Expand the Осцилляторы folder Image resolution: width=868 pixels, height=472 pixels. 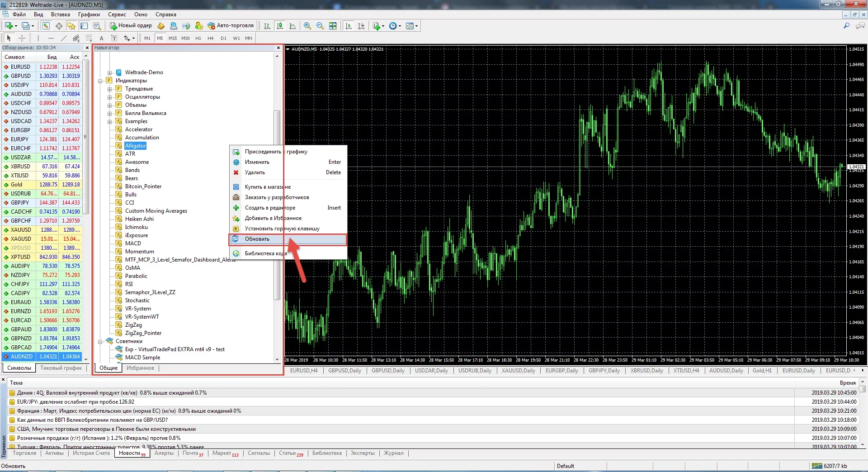109,97
